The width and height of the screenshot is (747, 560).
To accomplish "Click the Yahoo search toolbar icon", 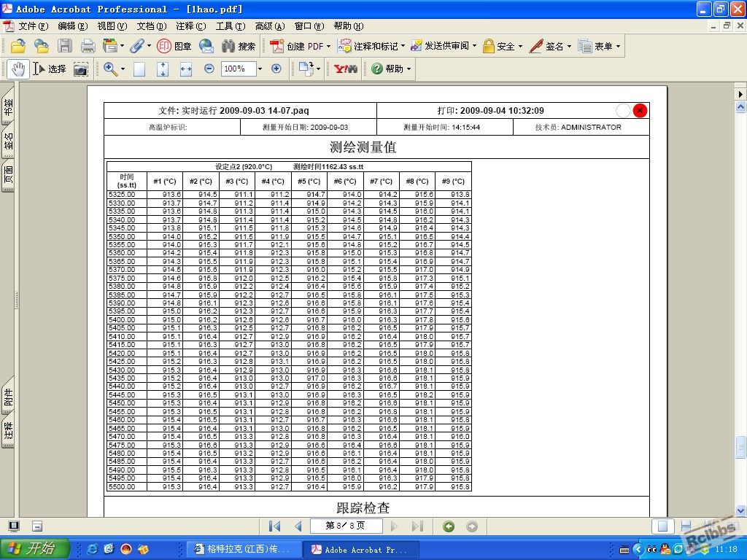I will (x=345, y=69).
